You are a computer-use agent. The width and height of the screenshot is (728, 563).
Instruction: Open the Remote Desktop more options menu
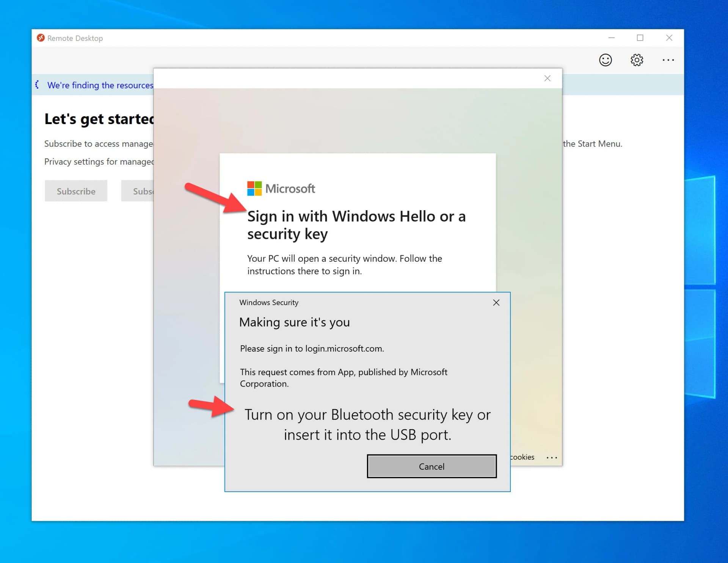pyautogui.click(x=668, y=60)
